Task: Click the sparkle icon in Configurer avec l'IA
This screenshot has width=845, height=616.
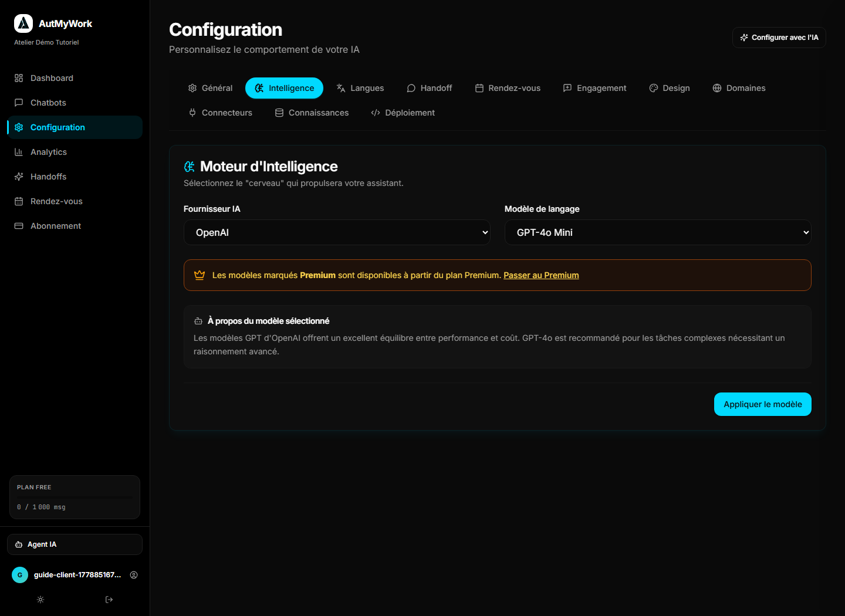Action: click(744, 38)
